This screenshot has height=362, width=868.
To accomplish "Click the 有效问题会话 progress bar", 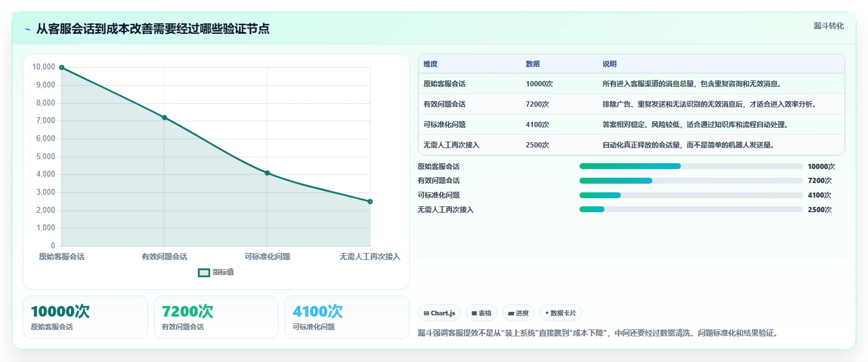I will pos(691,181).
